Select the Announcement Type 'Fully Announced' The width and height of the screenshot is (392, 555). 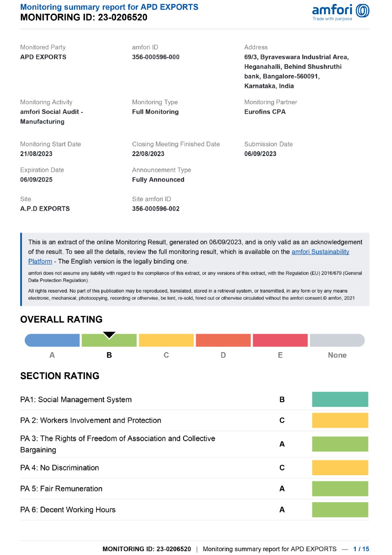[158, 180]
